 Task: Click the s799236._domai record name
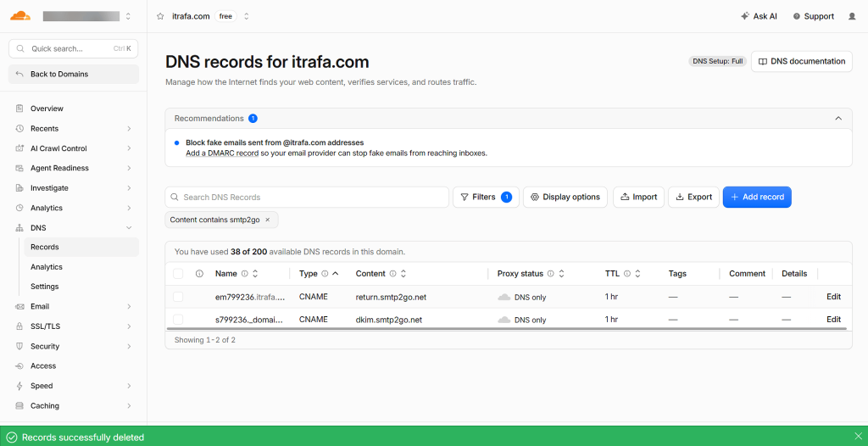pyautogui.click(x=249, y=320)
